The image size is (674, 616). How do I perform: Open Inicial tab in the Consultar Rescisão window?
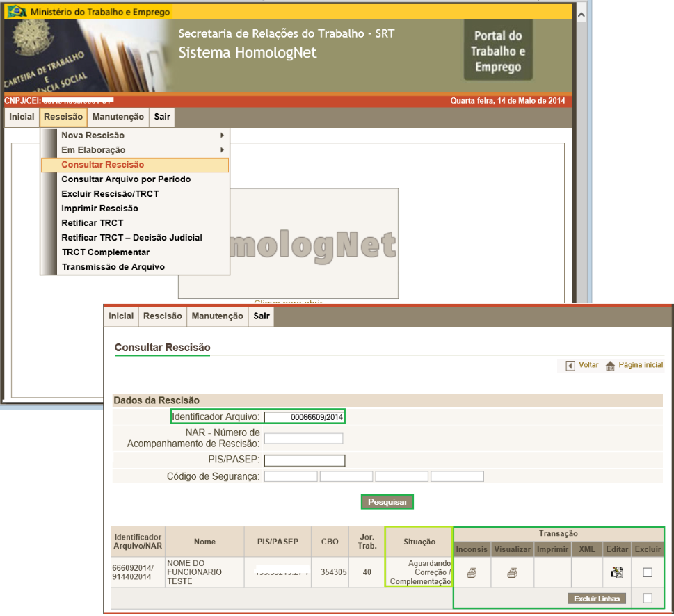[x=121, y=316]
